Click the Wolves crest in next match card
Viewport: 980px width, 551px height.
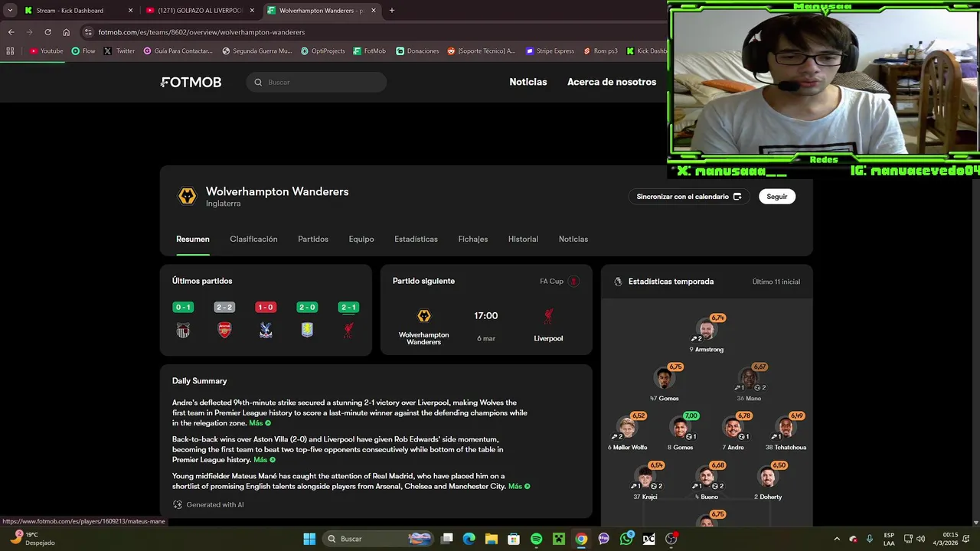(423, 316)
